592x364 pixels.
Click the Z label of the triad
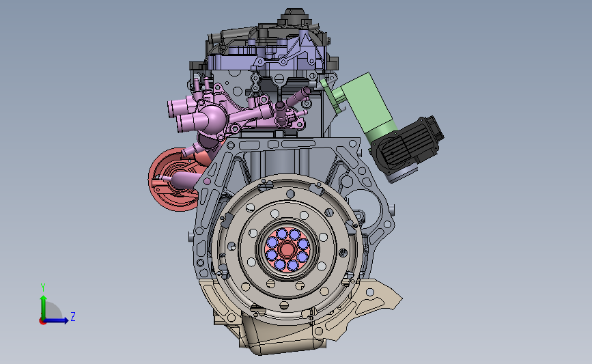pos(73,316)
